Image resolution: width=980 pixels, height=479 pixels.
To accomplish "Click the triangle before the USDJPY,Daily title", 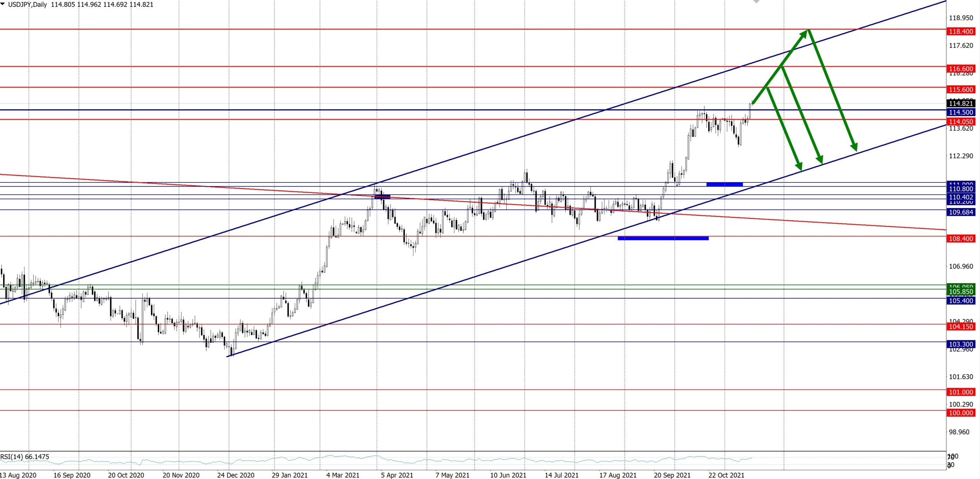I will 3,4.
